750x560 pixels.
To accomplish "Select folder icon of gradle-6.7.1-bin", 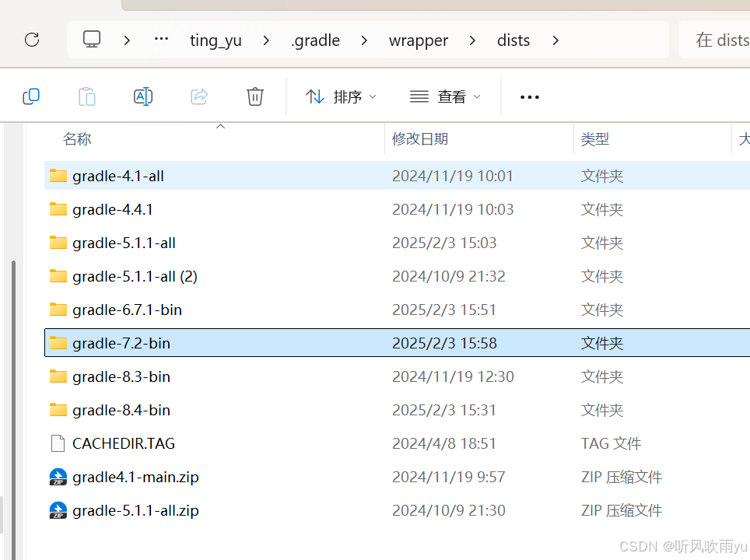I will [58, 310].
